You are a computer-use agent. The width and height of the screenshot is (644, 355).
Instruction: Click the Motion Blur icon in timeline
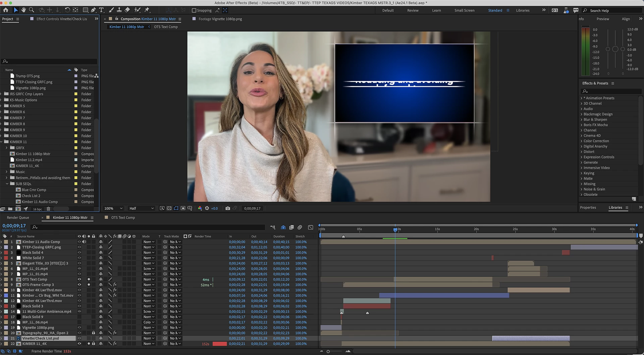[300, 227]
